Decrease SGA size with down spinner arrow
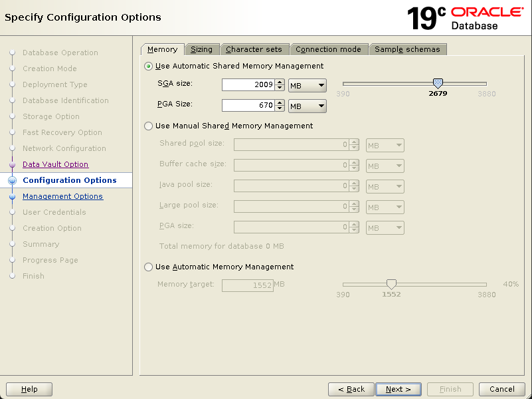532x399 pixels. click(x=280, y=88)
